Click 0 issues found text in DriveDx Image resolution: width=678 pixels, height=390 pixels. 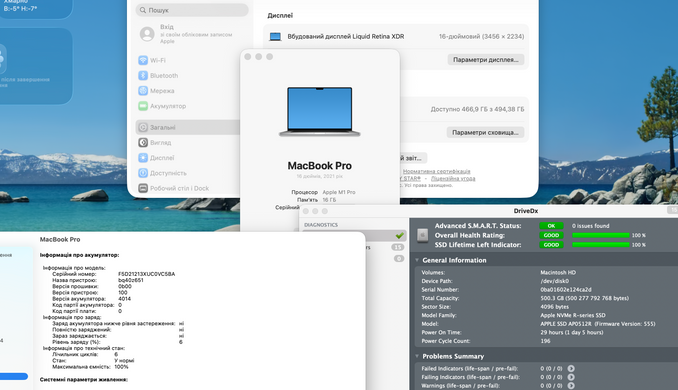click(x=590, y=226)
